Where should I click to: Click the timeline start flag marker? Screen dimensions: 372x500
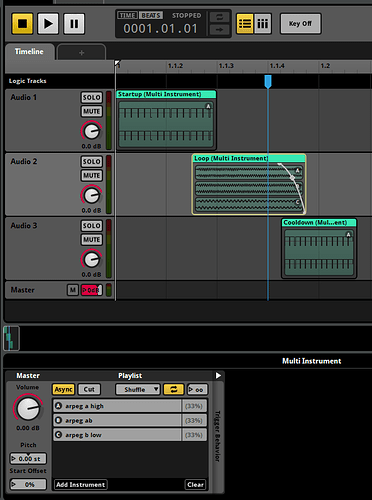(x=117, y=63)
